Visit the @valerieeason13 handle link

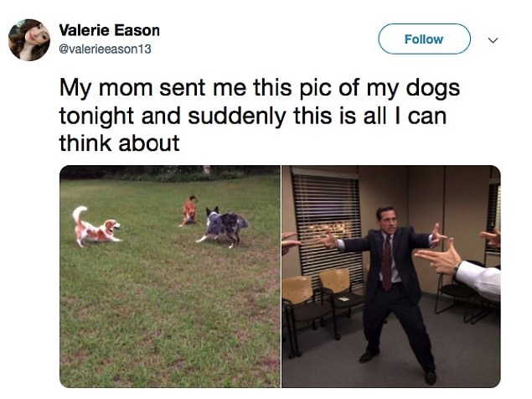(x=105, y=49)
